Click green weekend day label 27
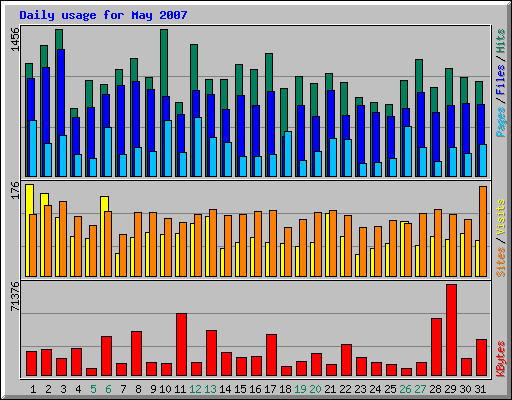The image size is (512, 400). click(x=420, y=389)
